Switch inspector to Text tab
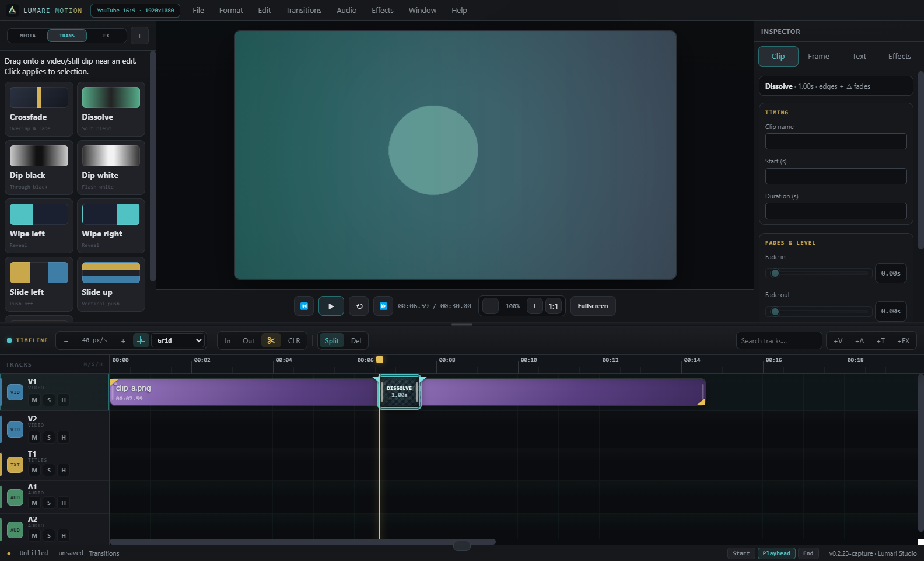 (x=859, y=57)
